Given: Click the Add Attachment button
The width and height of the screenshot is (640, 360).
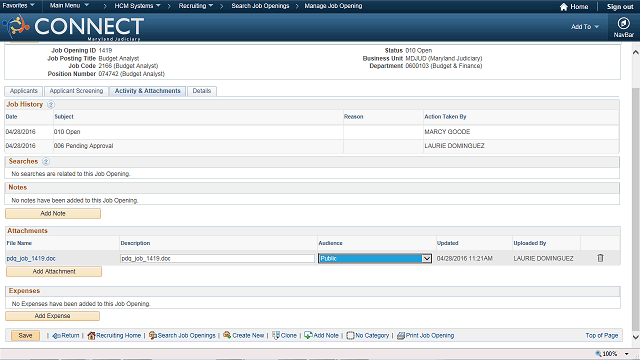Looking at the screenshot, I should (x=54, y=271).
